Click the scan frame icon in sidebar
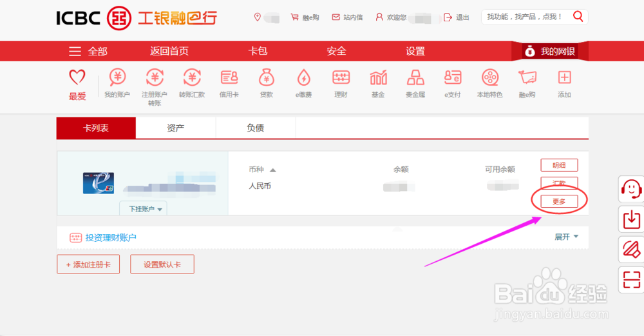The image size is (644, 336). 631,280
